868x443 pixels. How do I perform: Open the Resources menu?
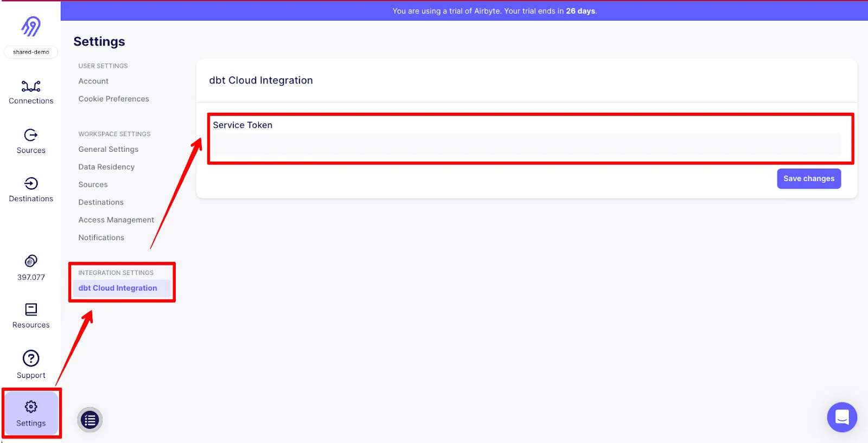click(x=31, y=316)
